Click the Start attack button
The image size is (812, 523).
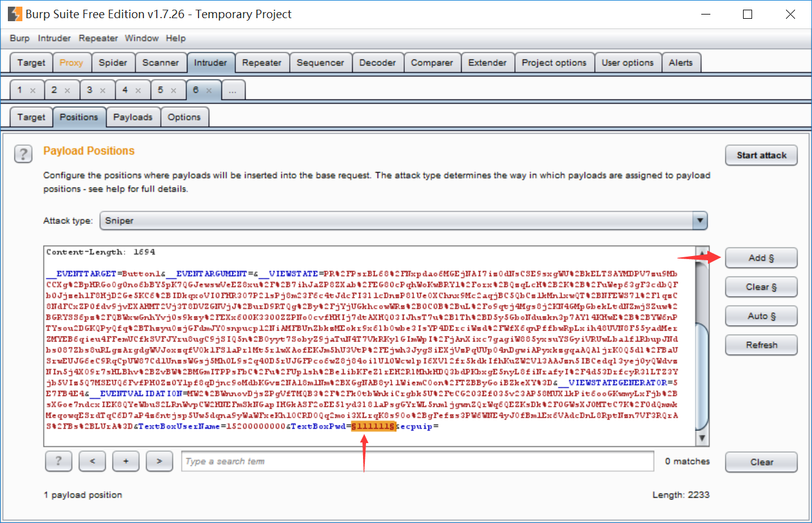[761, 155]
